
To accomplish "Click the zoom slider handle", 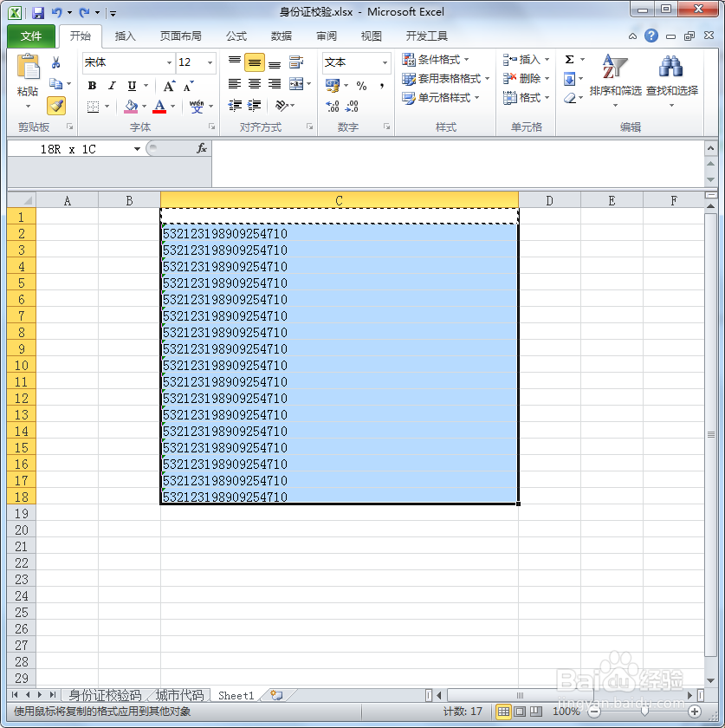I will (x=644, y=712).
